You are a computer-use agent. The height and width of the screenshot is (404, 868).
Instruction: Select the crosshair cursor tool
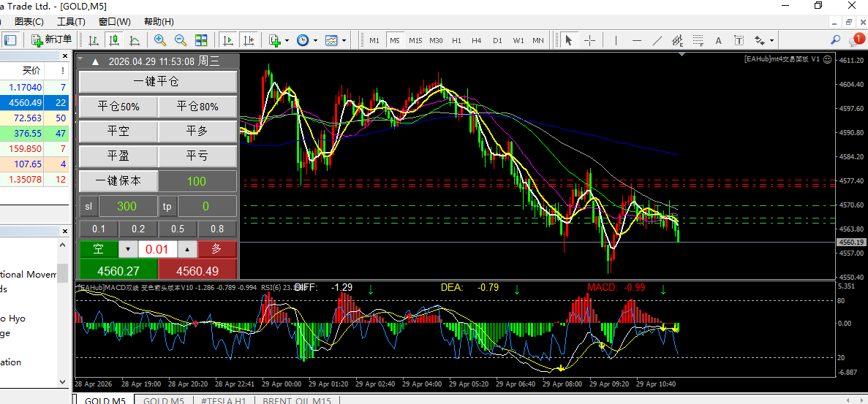pyautogui.click(x=589, y=40)
